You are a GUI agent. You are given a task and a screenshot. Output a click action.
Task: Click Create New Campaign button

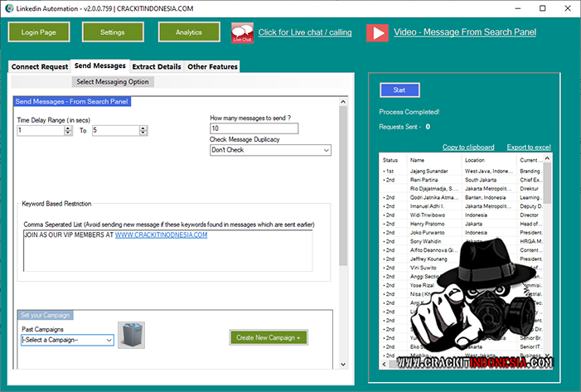(269, 337)
